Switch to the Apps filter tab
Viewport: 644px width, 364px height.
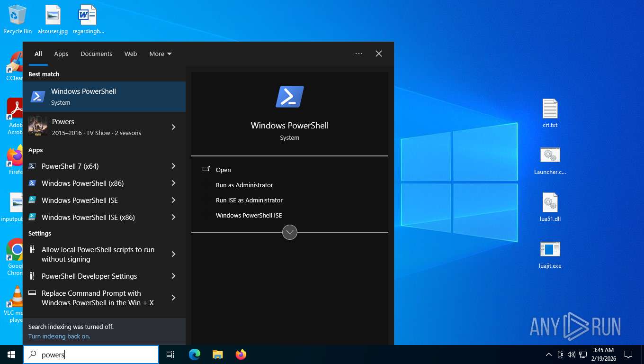coord(61,54)
